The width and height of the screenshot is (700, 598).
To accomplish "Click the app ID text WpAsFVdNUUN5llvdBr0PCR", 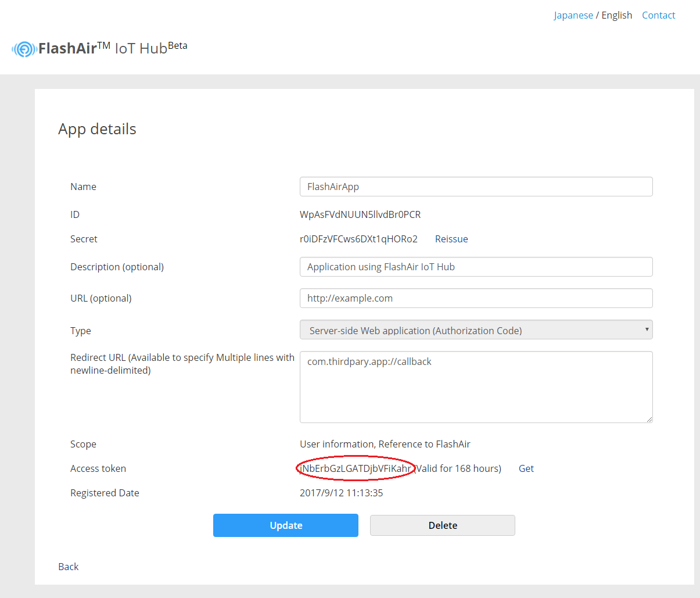I will (x=360, y=214).
